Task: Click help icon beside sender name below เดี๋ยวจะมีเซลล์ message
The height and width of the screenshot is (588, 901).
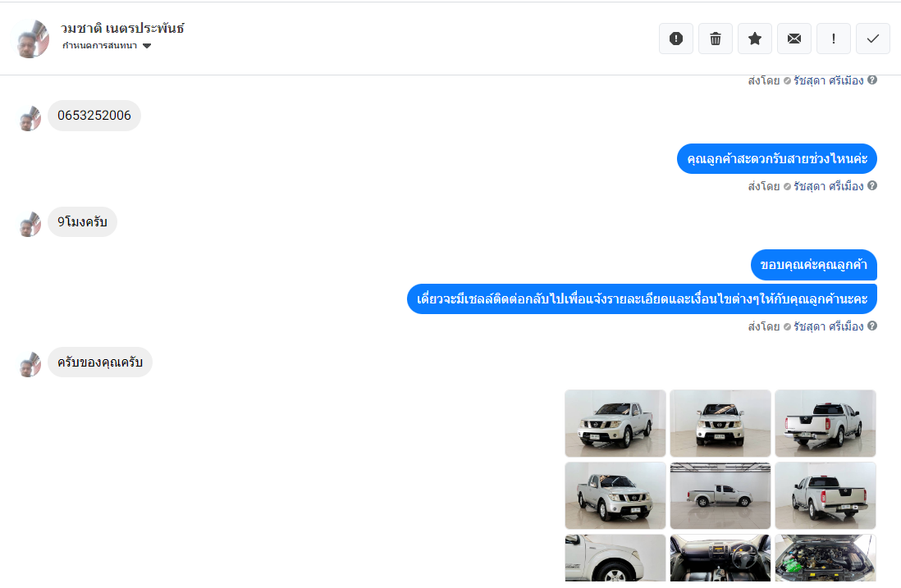Action: tap(872, 326)
